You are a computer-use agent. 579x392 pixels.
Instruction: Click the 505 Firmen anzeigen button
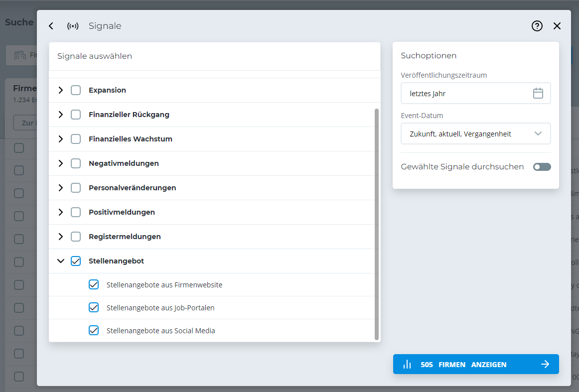[475, 364]
